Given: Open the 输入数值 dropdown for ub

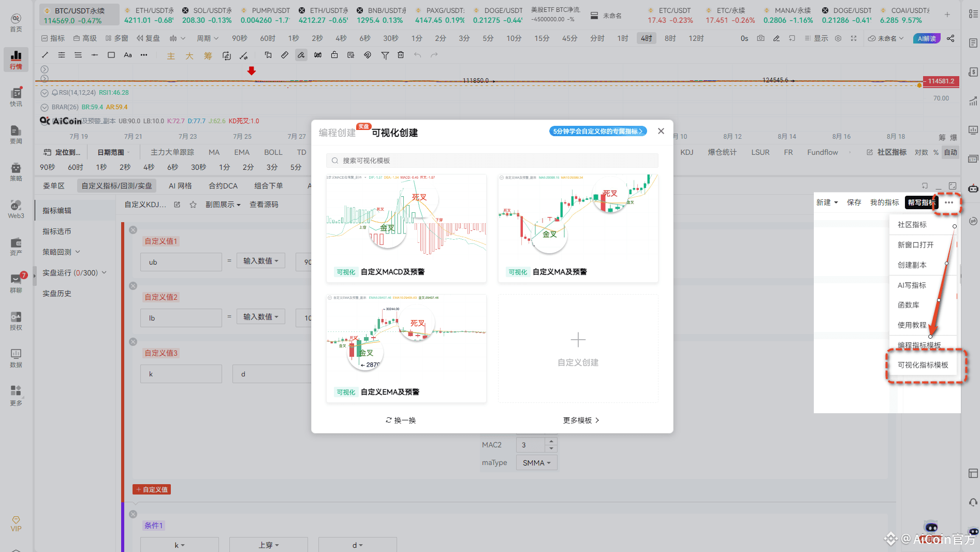Looking at the screenshot, I should 260,261.
